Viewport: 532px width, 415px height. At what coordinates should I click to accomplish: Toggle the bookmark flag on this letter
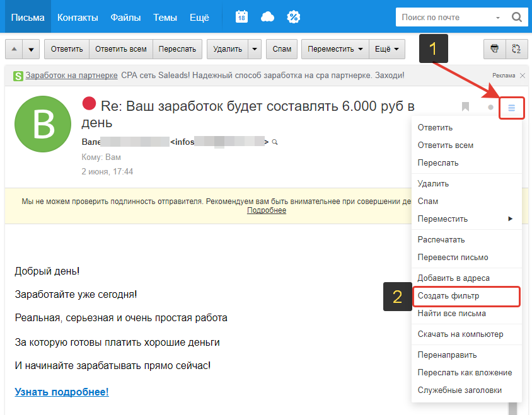(x=465, y=107)
